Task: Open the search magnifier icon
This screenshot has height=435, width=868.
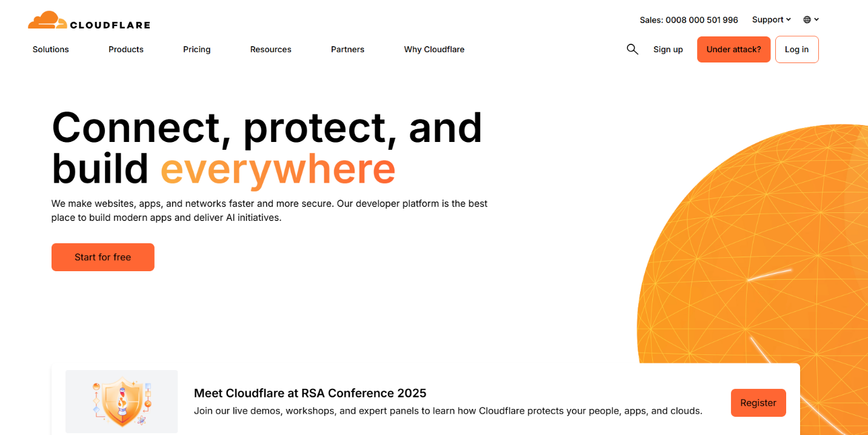Action: tap(632, 49)
